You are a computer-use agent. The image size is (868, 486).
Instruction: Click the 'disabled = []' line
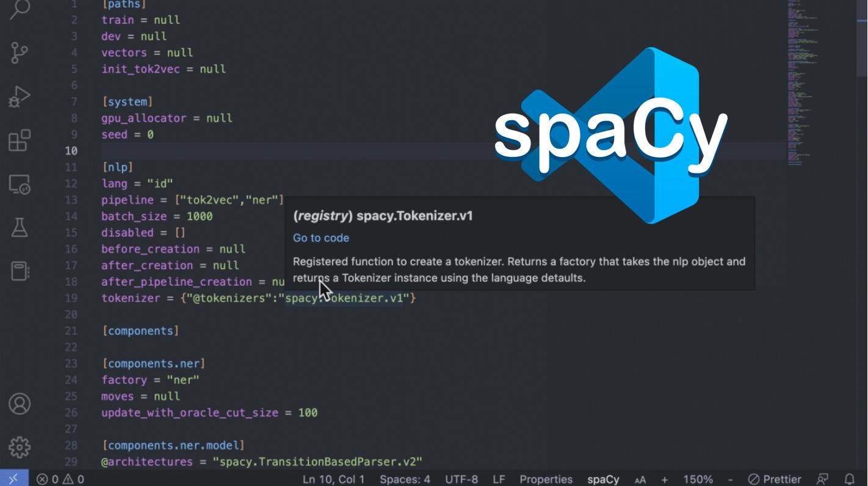pos(143,233)
